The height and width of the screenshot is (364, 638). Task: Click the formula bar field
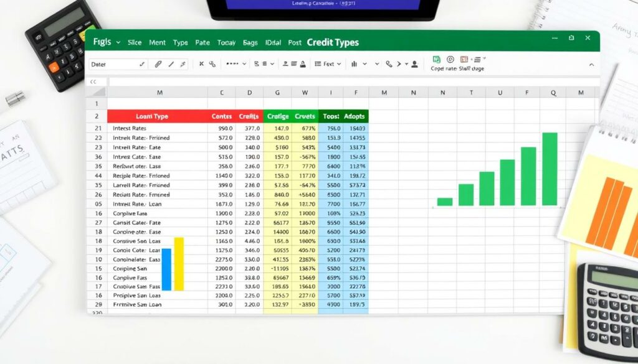[354, 82]
